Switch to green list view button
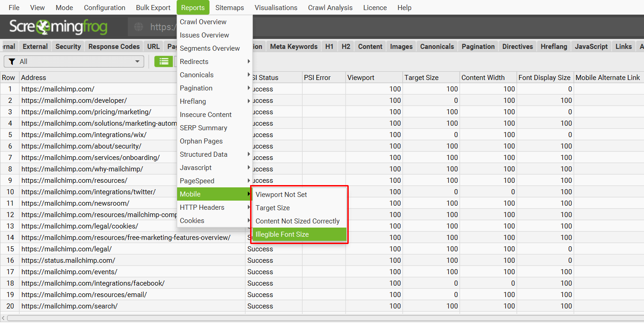This screenshot has height=324, width=644. [x=163, y=61]
